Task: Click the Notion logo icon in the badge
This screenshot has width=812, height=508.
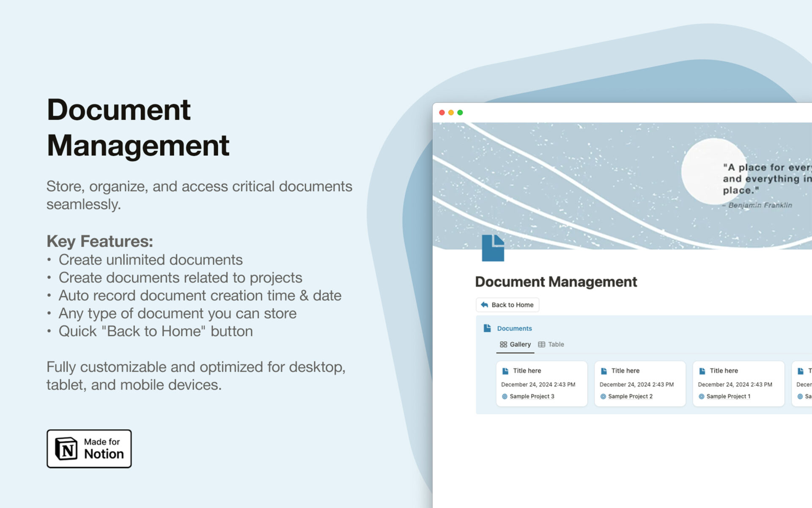Action: pos(66,449)
